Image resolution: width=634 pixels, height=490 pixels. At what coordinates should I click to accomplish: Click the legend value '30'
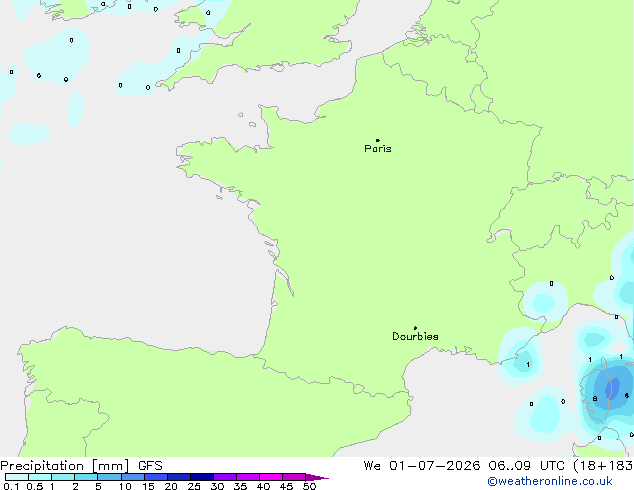[x=217, y=486]
